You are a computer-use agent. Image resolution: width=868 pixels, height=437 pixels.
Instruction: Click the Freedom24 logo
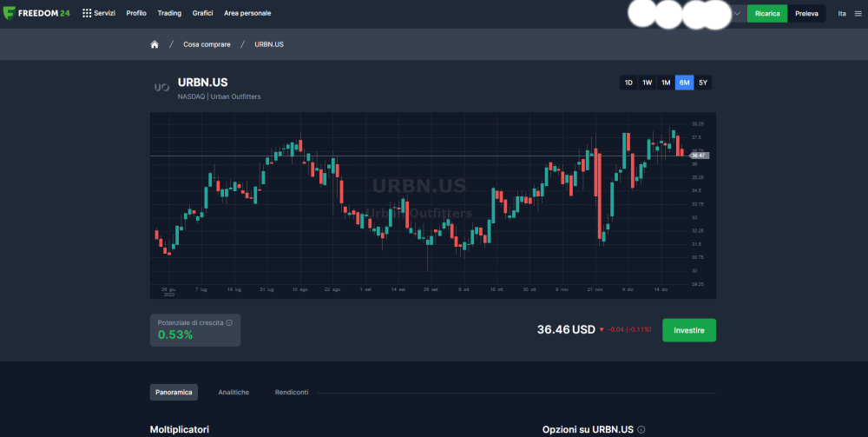point(36,13)
